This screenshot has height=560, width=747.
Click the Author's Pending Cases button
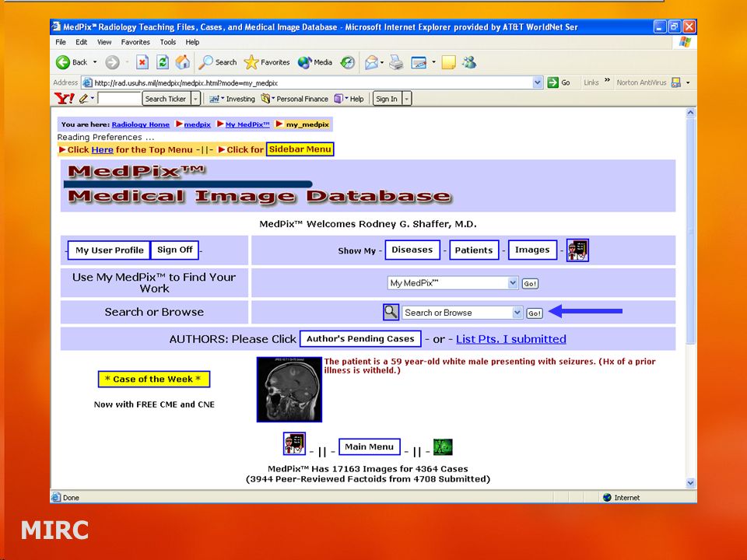(360, 338)
